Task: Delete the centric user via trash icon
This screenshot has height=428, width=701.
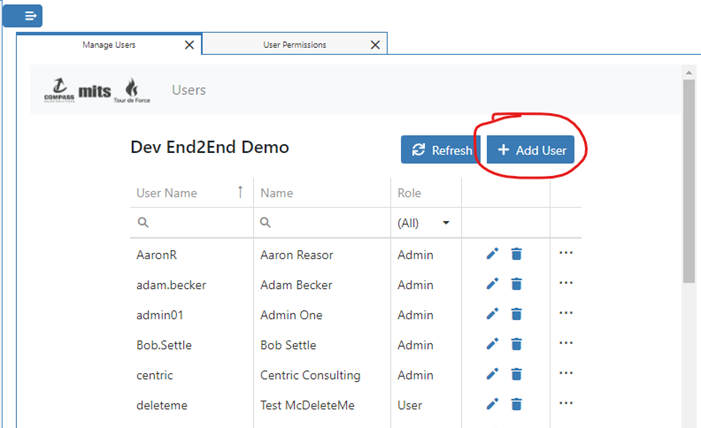Action: pyautogui.click(x=516, y=374)
